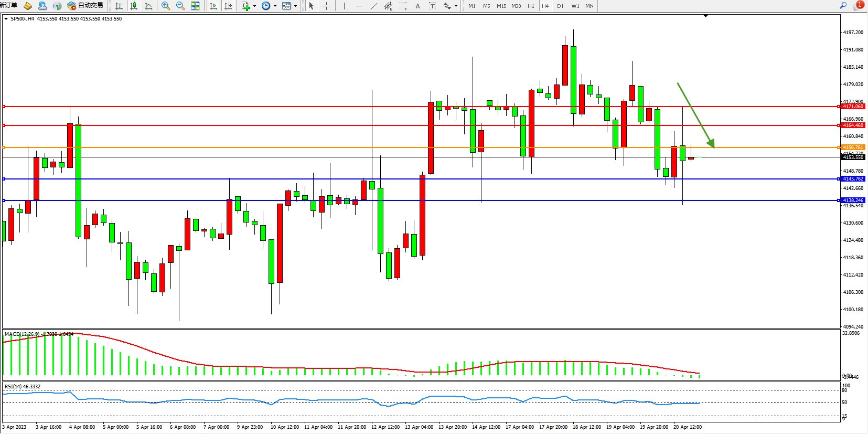The image size is (868, 434).
Task: Open the templates dropdown arrow
Action: point(295,6)
